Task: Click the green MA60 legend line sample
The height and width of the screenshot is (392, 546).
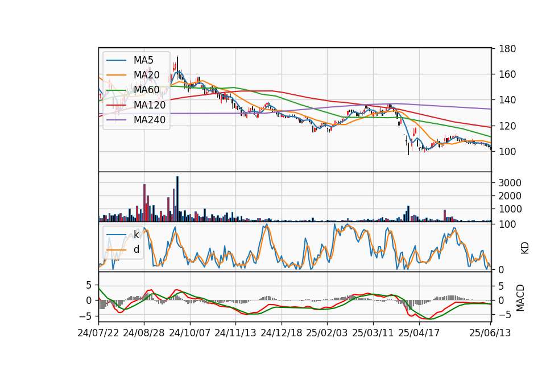Action: (116, 90)
